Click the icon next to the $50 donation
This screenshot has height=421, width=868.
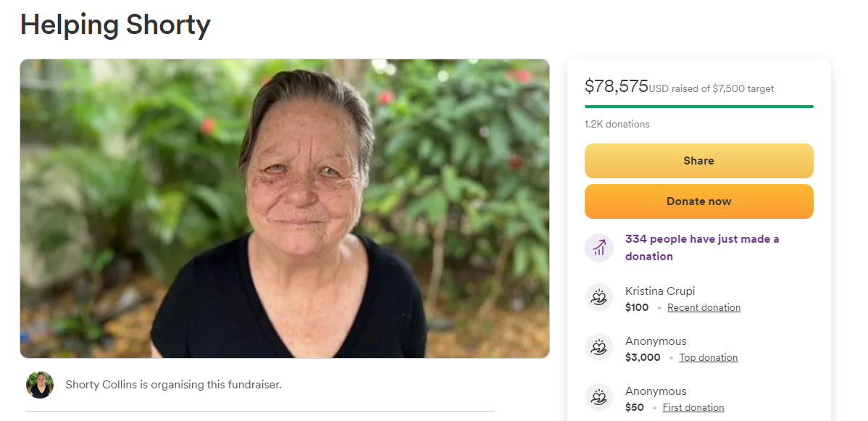coord(599,398)
